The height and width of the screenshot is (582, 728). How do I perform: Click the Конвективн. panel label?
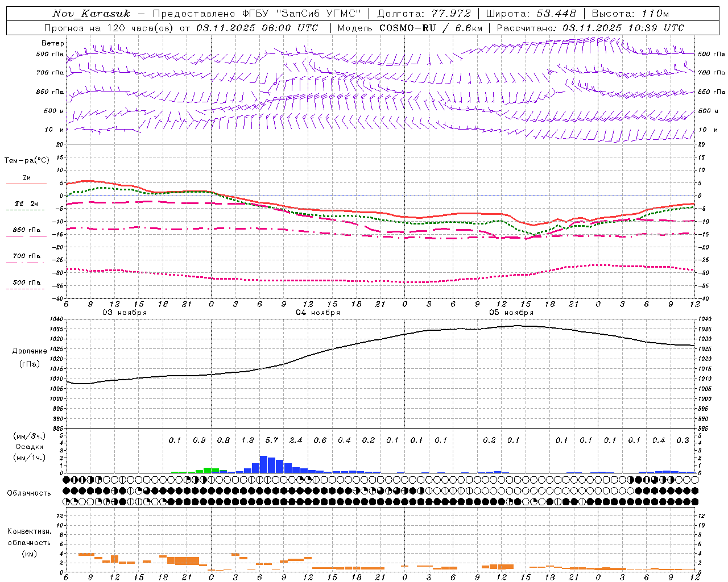[x=29, y=531]
